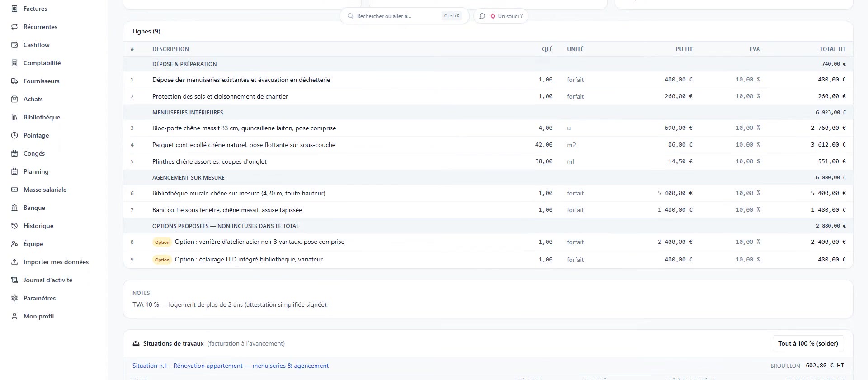Select Importer mes données entry
The image size is (868, 380).
[56, 262]
